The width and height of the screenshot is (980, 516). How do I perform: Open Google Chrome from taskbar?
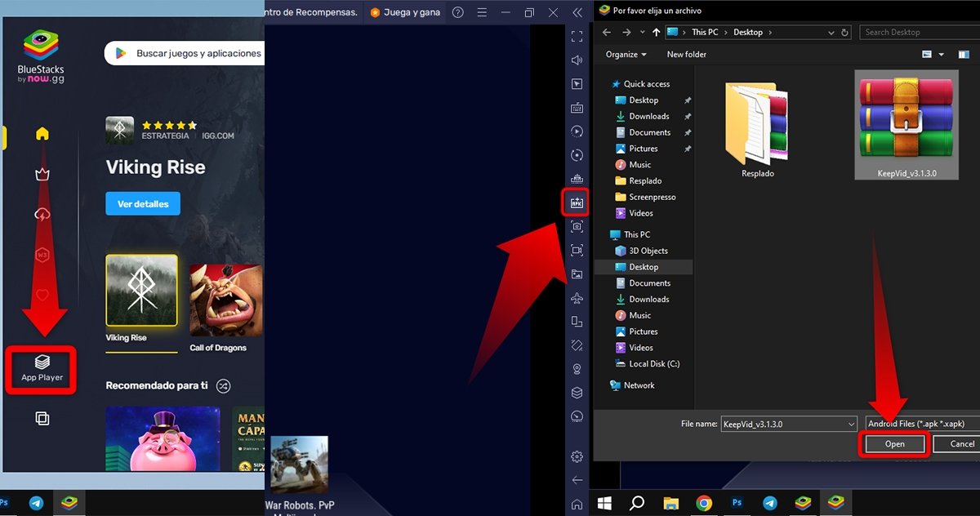tap(703, 503)
